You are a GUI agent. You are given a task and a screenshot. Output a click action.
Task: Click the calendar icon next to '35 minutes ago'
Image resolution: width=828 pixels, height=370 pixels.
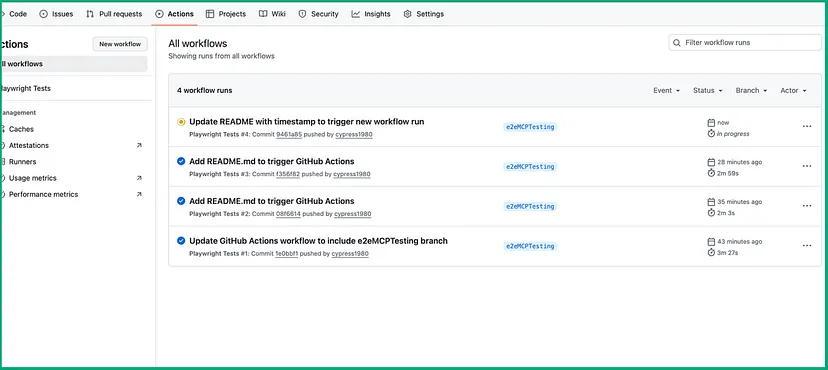(x=711, y=202)
